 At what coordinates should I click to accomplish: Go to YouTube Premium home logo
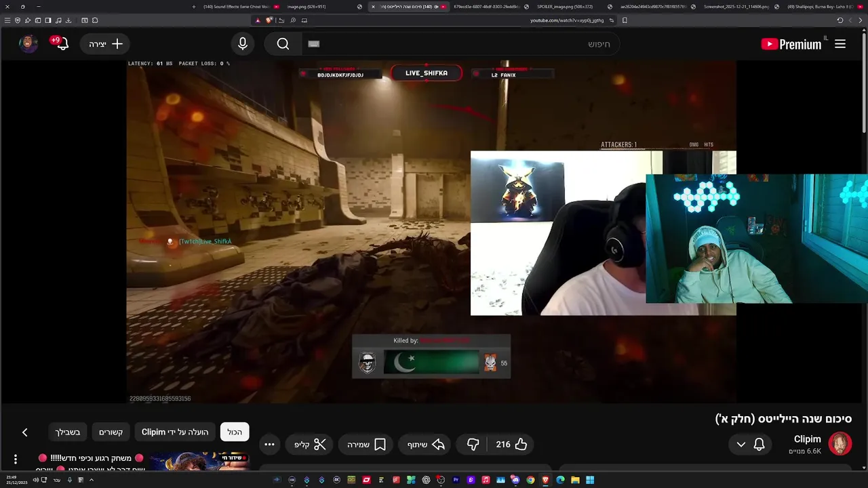point(791,44)
